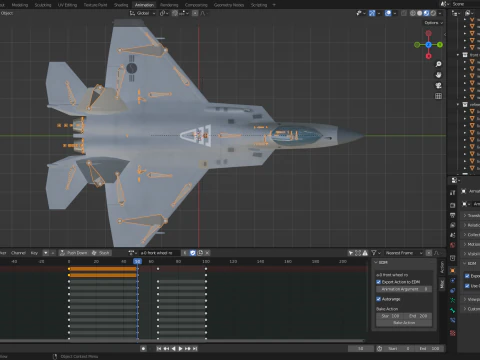The height and width of the screenshot is (360, 480).
Task: Open the dope sheet filters funnel dropdown
Action: (376, 253)
